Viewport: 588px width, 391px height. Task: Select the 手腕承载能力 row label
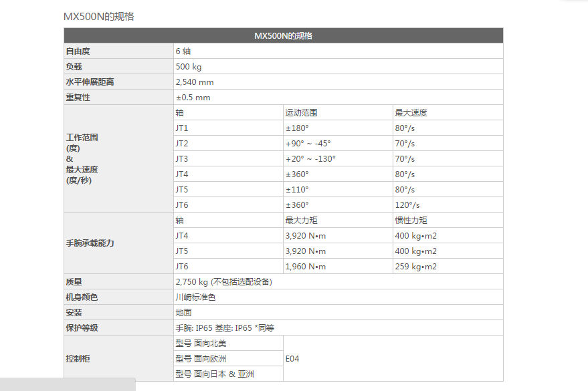click(90, 243)
